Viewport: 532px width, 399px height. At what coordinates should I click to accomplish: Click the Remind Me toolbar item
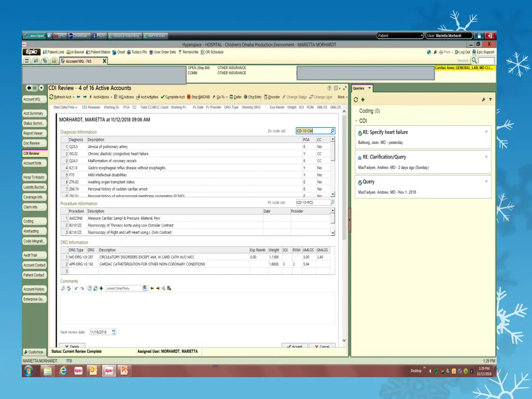[188, 52]
